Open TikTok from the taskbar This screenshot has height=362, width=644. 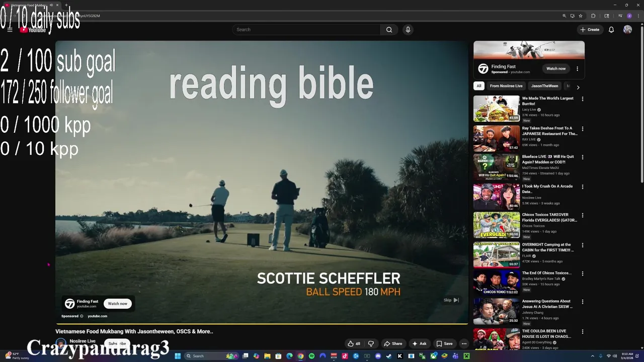point(345,356)
